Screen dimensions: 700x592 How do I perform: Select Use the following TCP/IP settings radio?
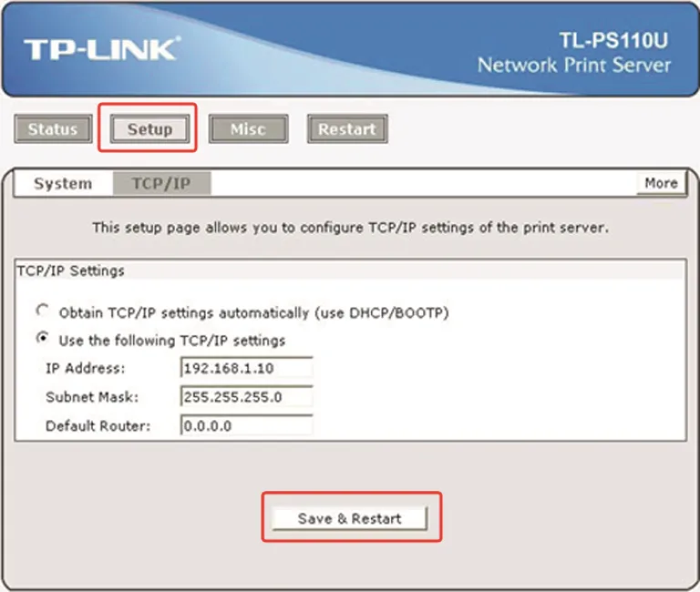point(43,338)
